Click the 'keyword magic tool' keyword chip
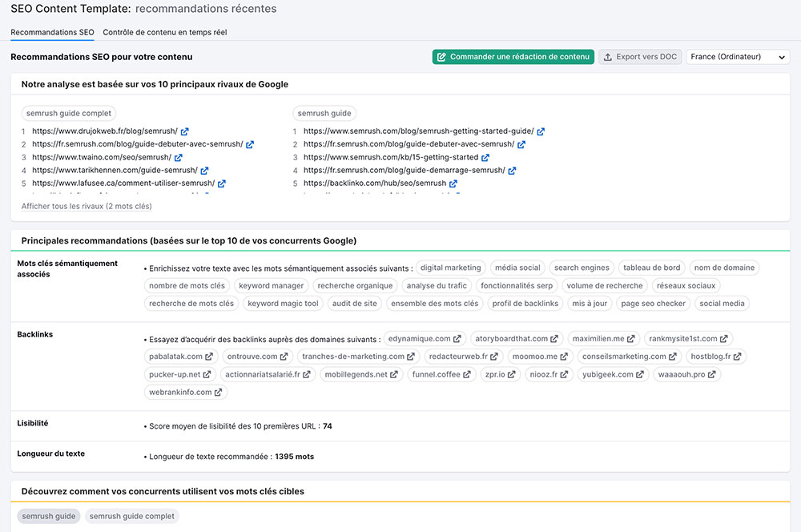 (283, 304)
